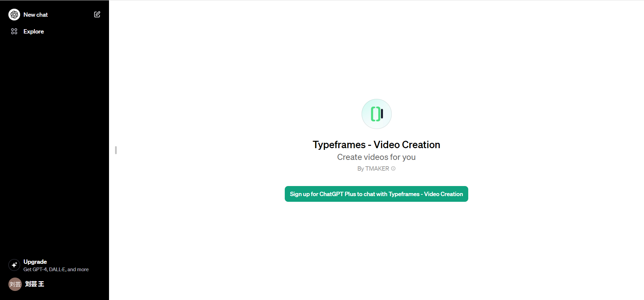Click the compose new chat pencil icon
Image resolution: width=644 pixels, height=300 pixels.
click(97, 14)
